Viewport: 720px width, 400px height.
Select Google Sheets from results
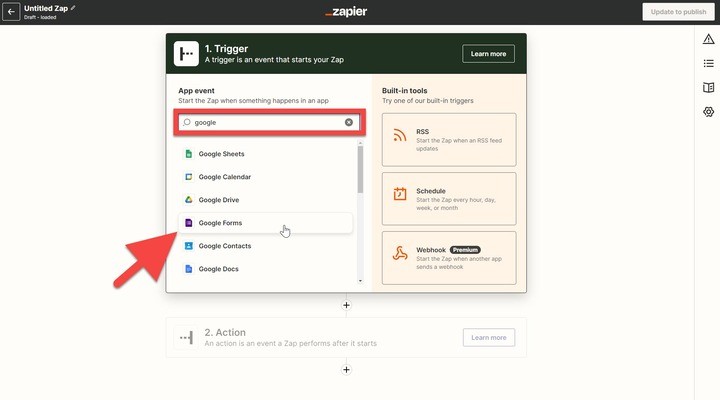[265, 154]
